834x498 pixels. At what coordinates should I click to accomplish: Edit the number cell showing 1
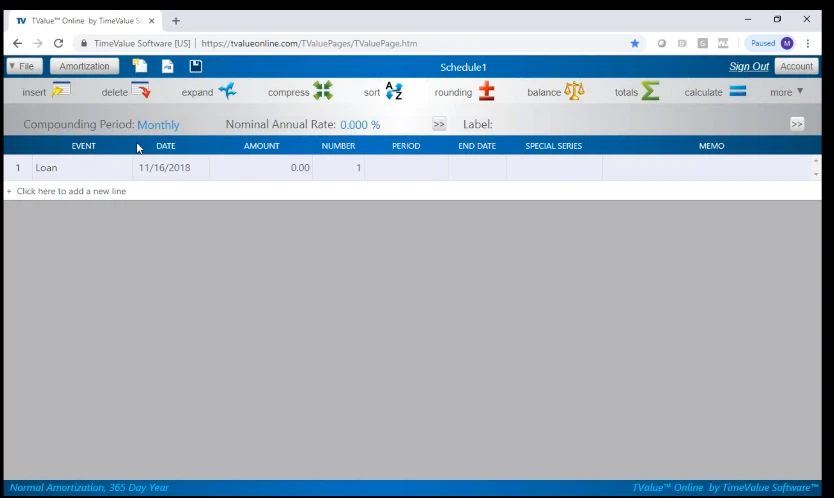pyautogui.click(x=338, y=168)
